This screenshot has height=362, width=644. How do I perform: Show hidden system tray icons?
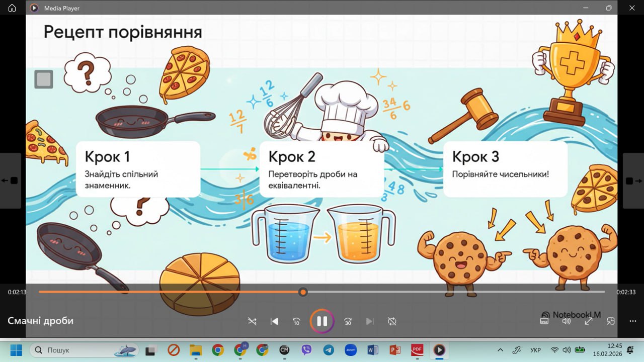[500, 350]
